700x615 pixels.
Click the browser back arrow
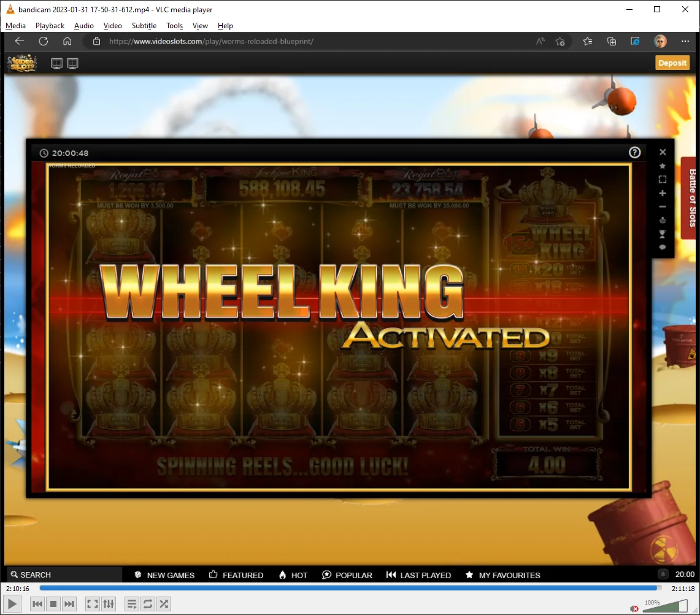[x=19, y=41]
